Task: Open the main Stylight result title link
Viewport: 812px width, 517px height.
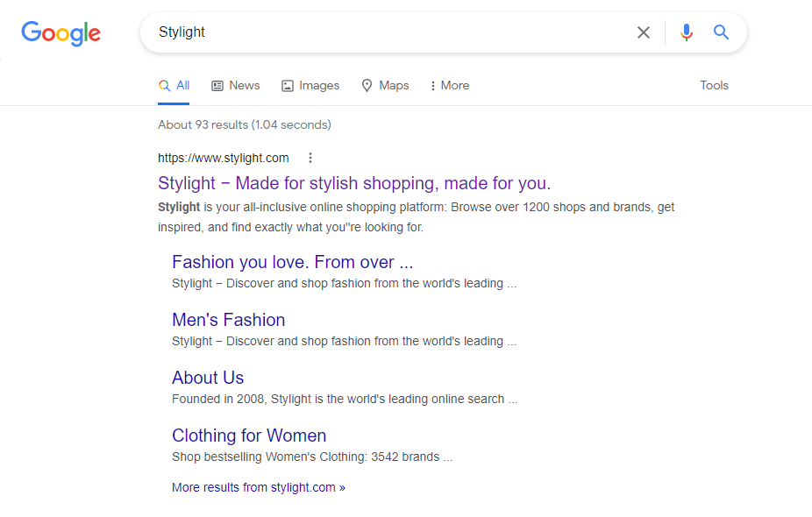Action: pos(354,183)
